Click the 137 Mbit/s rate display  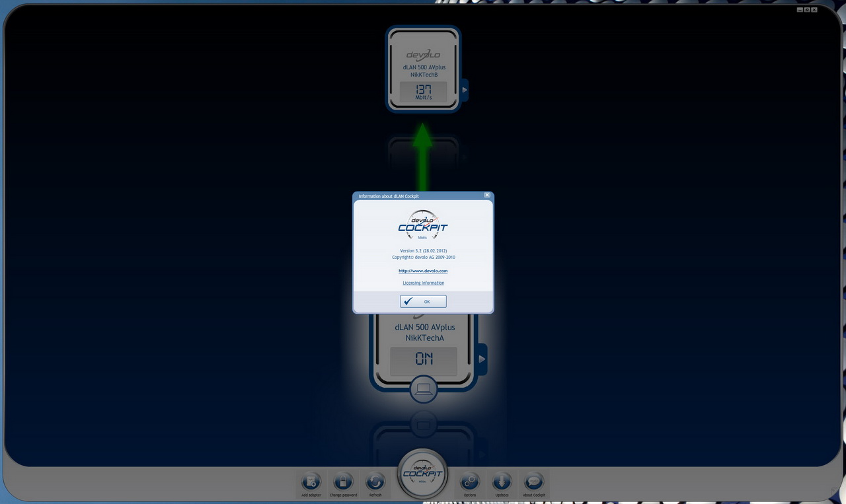coord(423,92)
